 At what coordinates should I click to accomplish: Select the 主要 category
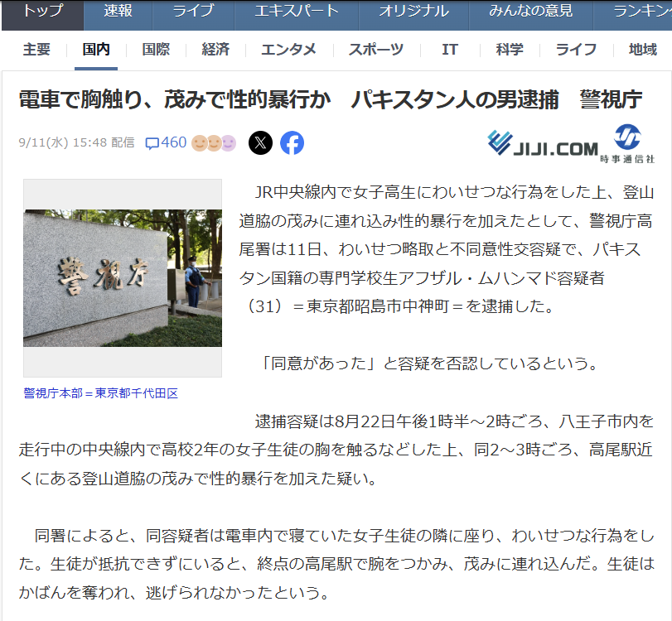coord(36,50)
